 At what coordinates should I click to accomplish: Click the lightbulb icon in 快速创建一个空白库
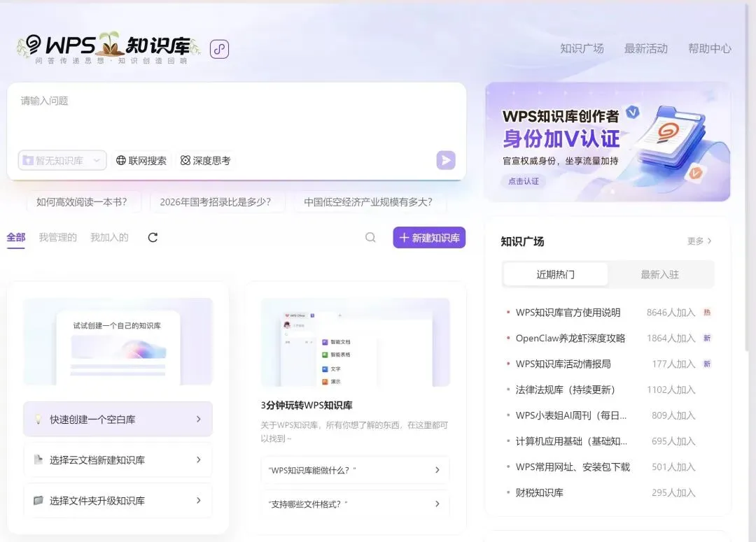tap(38, 419)
